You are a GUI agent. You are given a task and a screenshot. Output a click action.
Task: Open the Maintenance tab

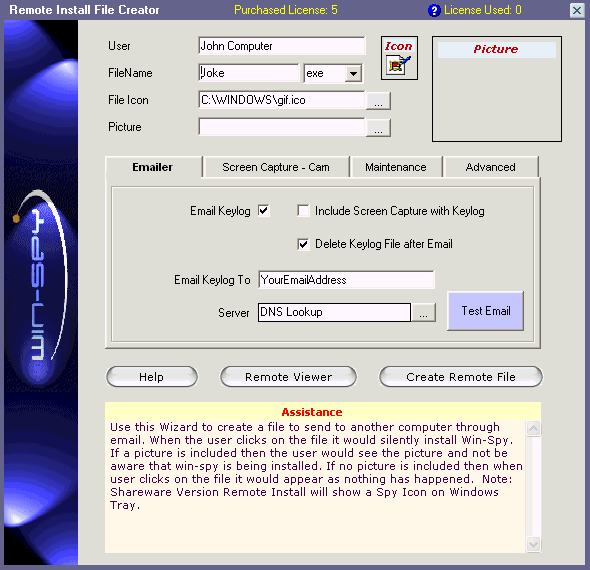[396, 167]
